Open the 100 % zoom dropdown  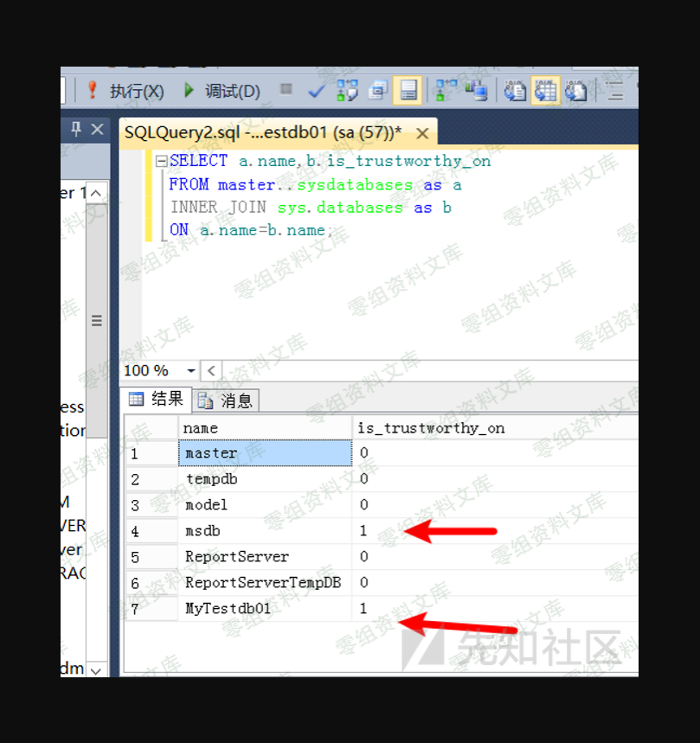click(191, 371)
